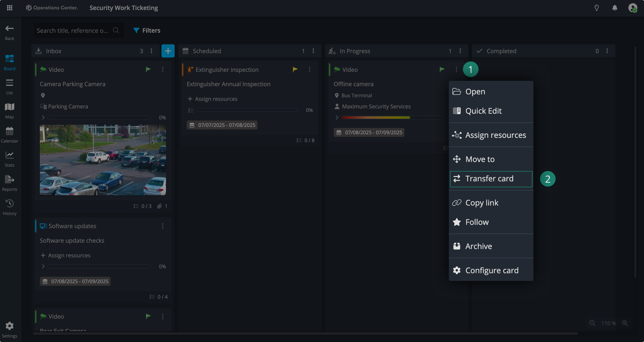This screenshot has height=342, width=644.
Task: Click the lightbulb tips icon
Action: coord(597,8)
